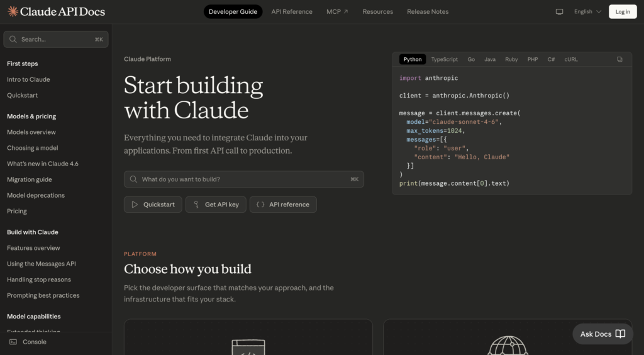
Task: Click the Claude starburst logo icon
Action: point(13,11)
